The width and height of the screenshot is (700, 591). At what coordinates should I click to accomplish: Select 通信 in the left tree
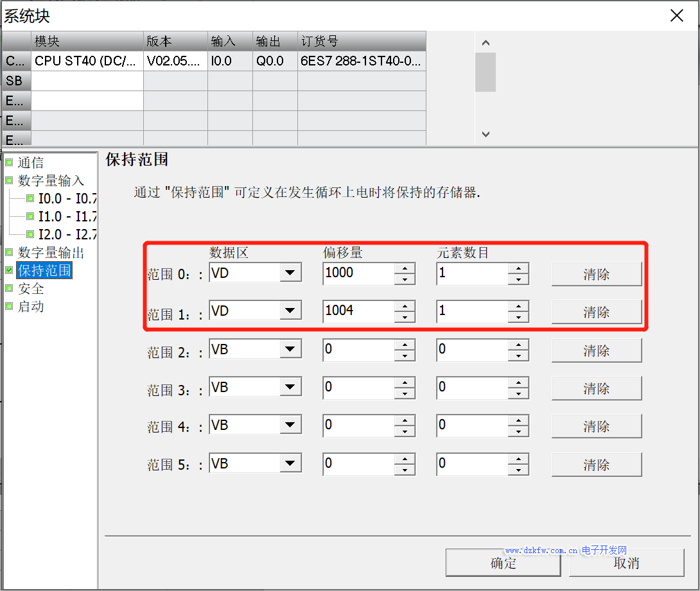30,163
